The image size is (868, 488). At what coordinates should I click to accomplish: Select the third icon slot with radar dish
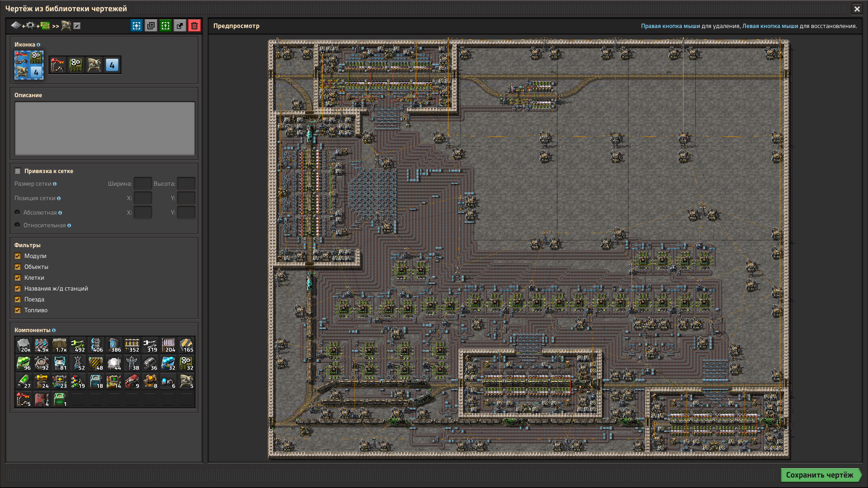[x=94, y=65]
